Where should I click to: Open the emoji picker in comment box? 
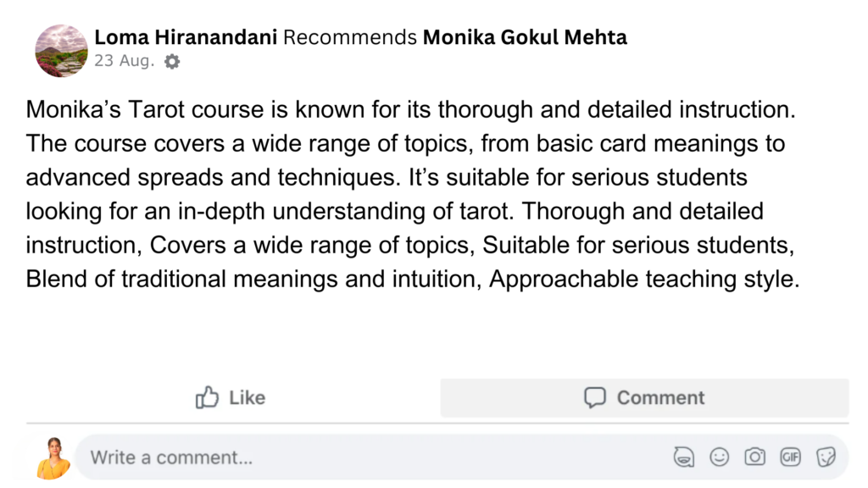coord(719,457)
